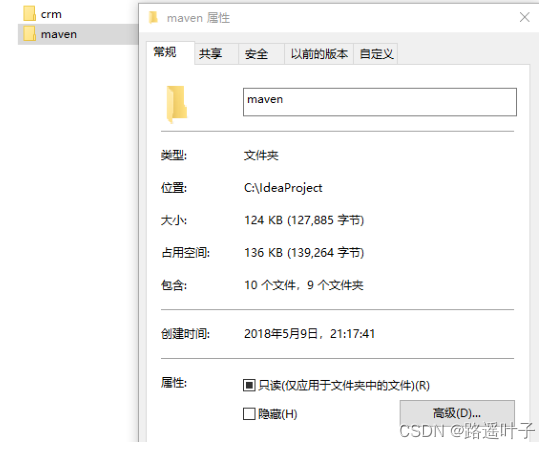Click the large maven folder icon in properties
The height and width of the screenshot is (449, 551).
tap(177, 104)
